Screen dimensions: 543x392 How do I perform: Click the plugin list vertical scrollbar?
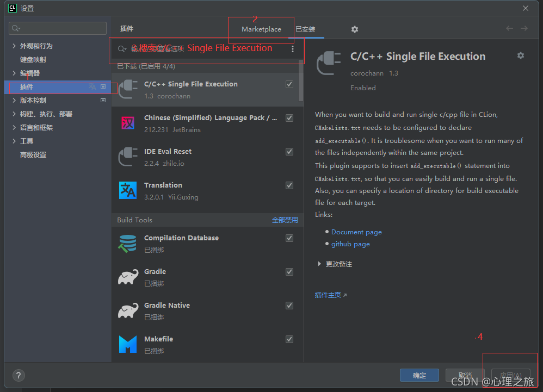300,80
